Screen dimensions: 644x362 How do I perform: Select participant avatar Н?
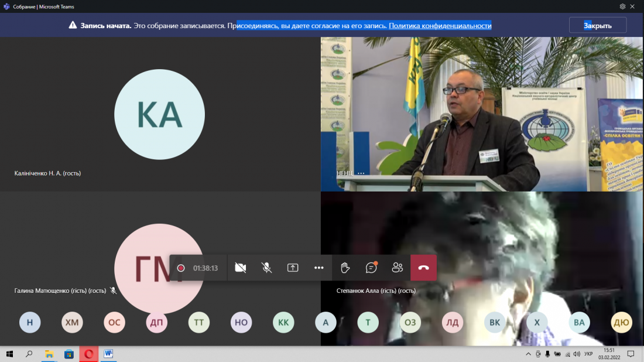click(x=30, y=323)
